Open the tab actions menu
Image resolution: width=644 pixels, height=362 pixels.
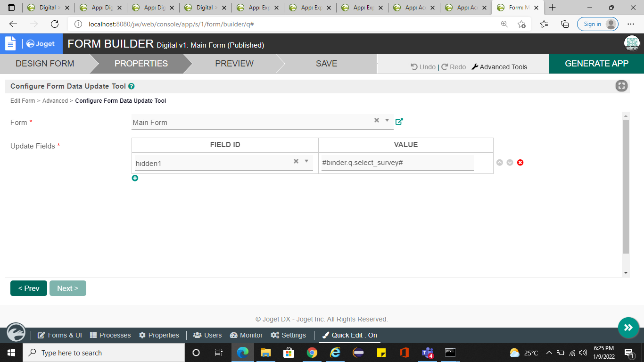coord(11,8)
